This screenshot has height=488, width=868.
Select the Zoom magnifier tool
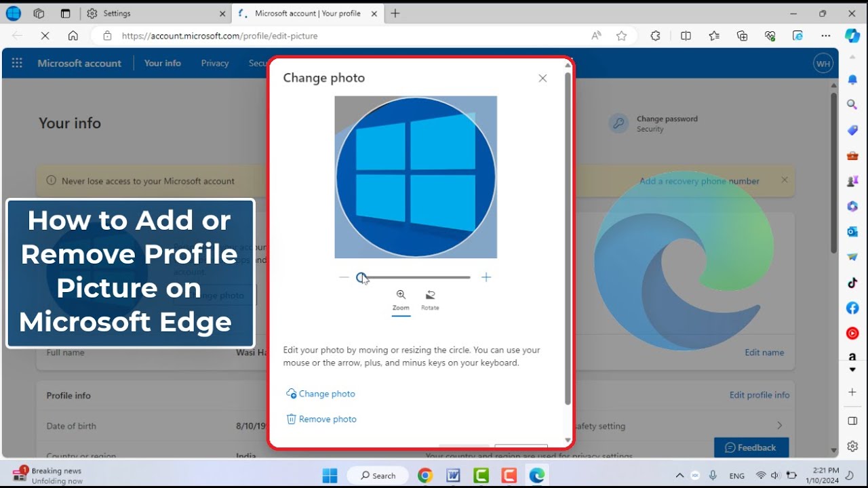(401, 300)
